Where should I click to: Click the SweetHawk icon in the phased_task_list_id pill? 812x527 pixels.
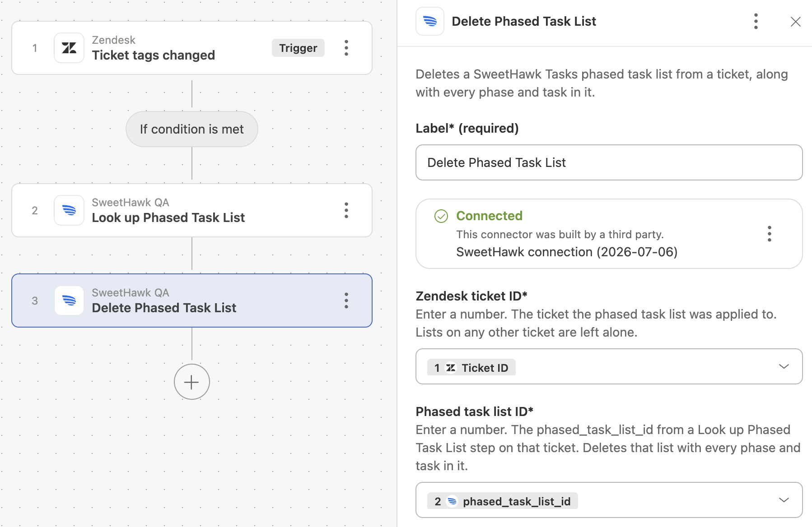point(452,501)
